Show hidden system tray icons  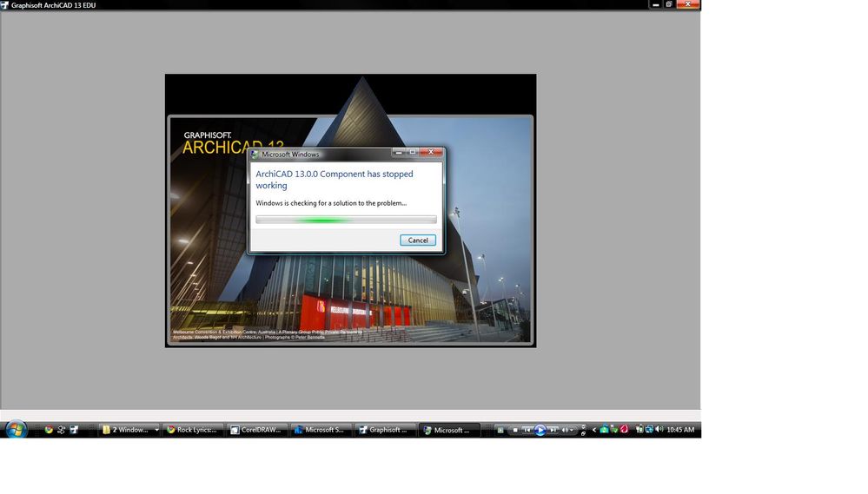click(594, 430)
